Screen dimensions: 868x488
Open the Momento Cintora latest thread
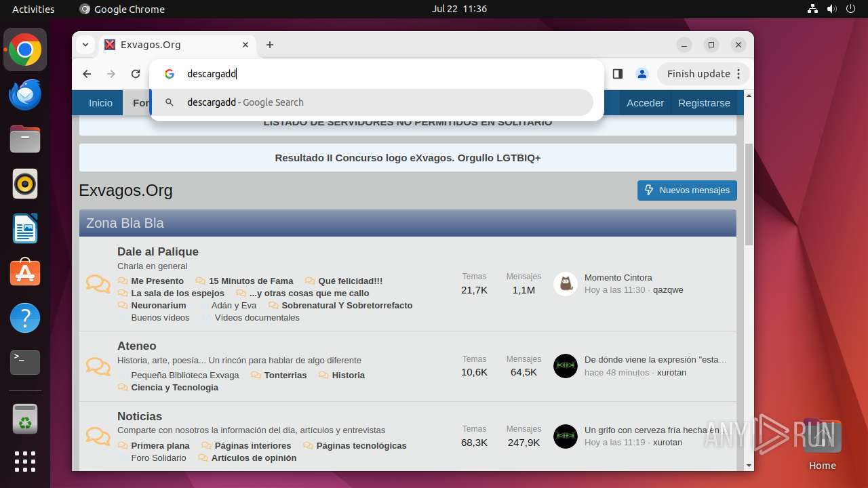pyautogui.click(x=618, y=277)
